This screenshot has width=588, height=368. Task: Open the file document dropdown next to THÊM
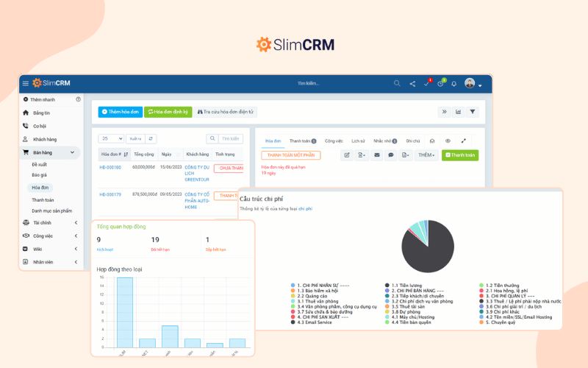(406, 155)
